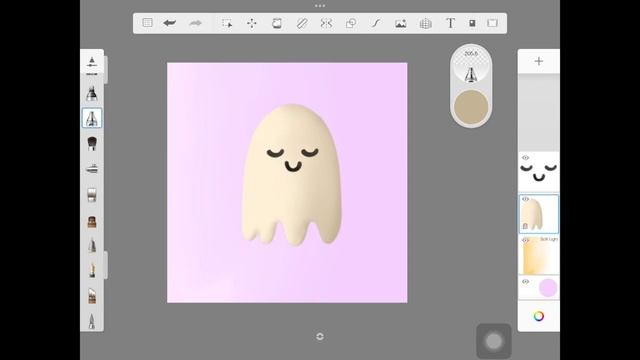Tap the upper handle of the brush palette
The width and height of the screenshot is (640, 360).
[106, 70]
